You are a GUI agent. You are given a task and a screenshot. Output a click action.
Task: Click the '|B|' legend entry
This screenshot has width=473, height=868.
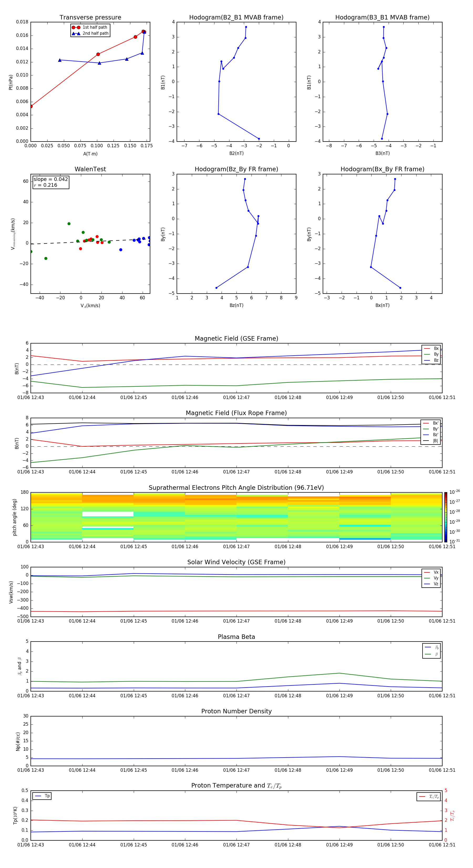pyautogui.click(x=431, y=441)
